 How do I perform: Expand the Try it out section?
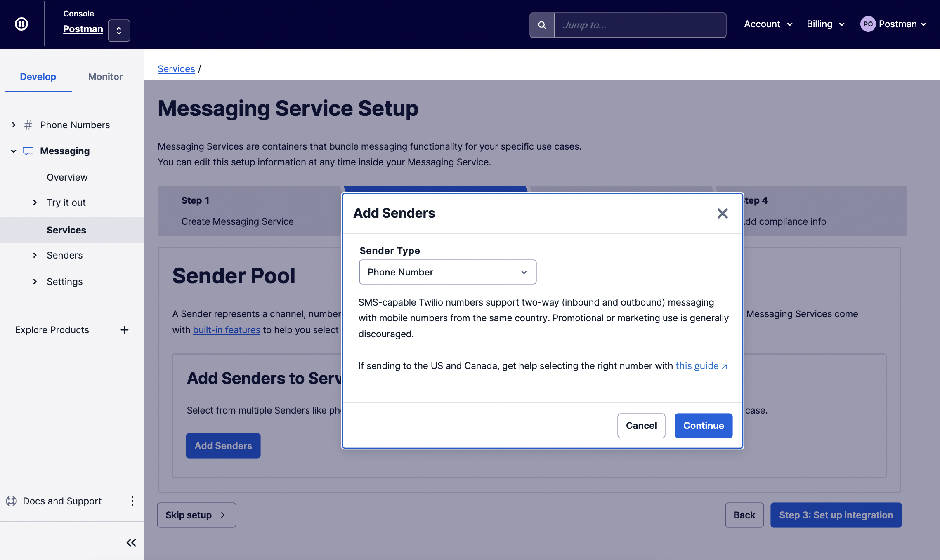click(35, 202)
